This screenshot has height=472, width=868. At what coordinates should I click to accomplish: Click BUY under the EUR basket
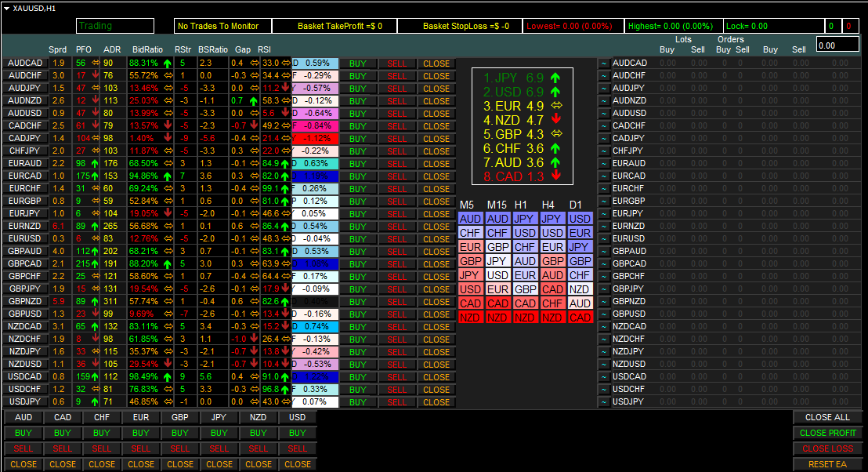(140, 433)
